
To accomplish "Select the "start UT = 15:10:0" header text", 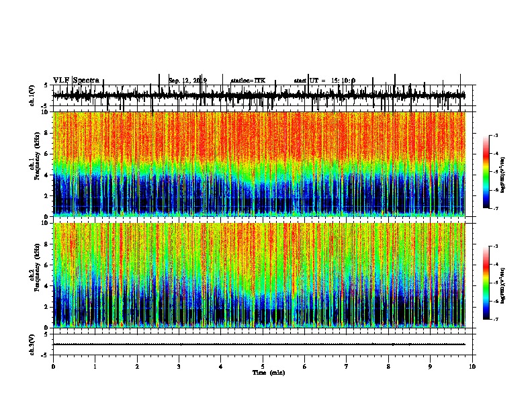I will click(x=324, y=81).
